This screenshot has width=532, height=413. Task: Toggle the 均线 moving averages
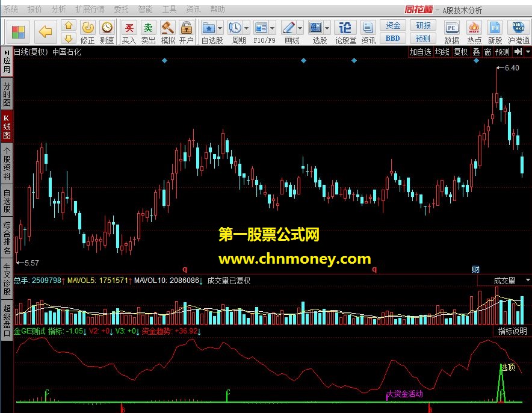(x=442, y=52)
